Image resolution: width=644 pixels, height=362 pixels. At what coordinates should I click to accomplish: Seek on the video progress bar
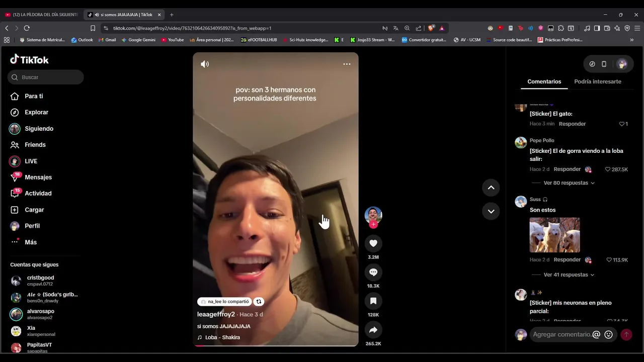(276, 345)
